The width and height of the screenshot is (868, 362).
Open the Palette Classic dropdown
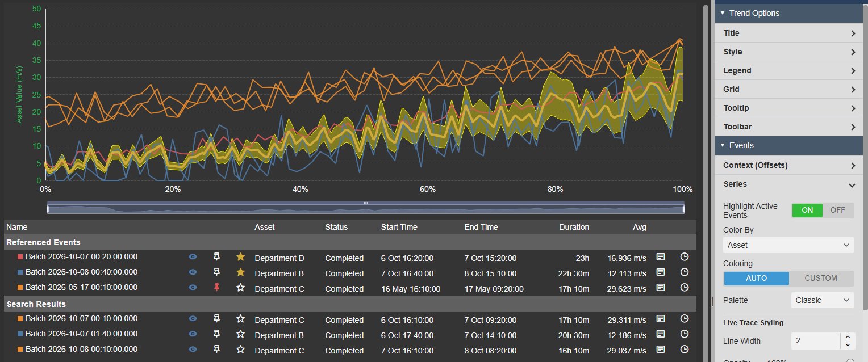pyautogui.click(x=823, y=300)
